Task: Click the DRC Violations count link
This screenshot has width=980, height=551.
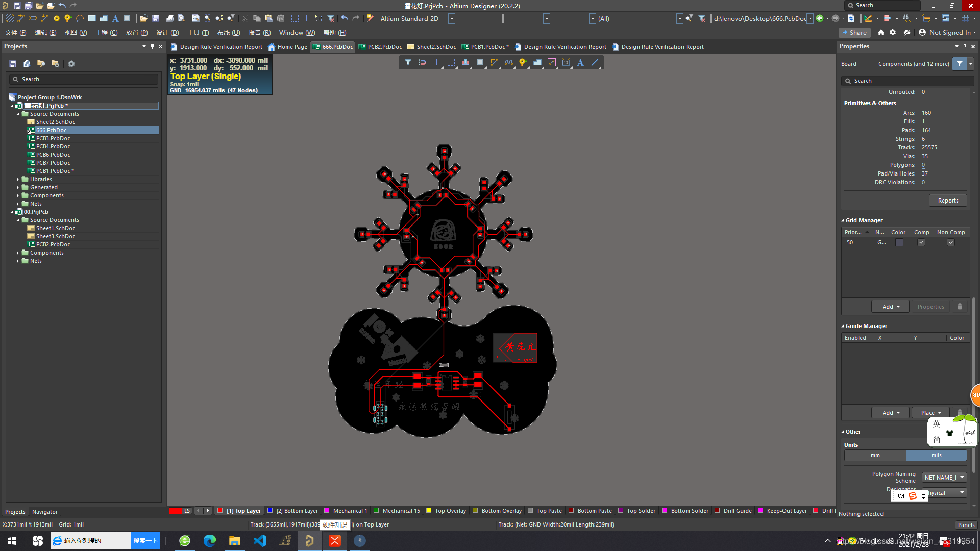Action: 923,183
